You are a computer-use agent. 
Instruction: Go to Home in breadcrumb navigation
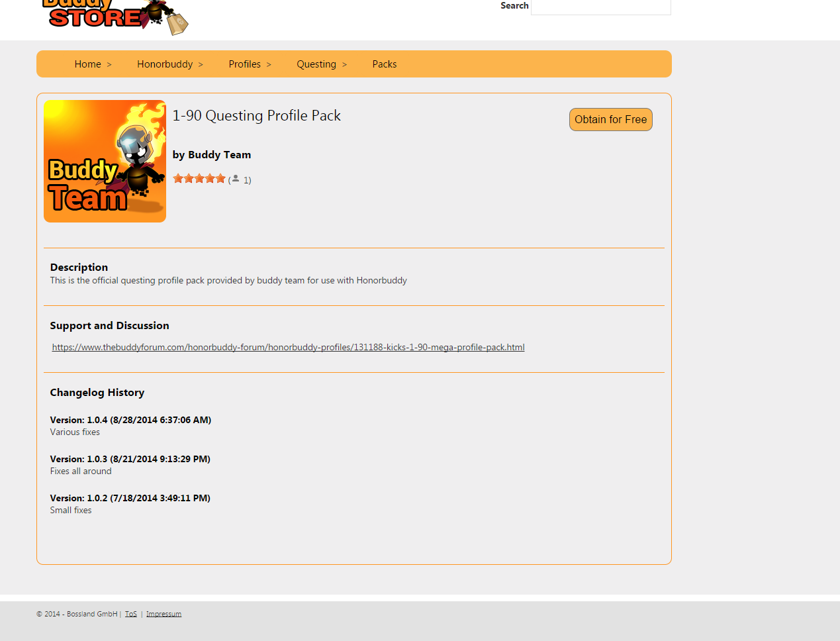click(88, 64)
